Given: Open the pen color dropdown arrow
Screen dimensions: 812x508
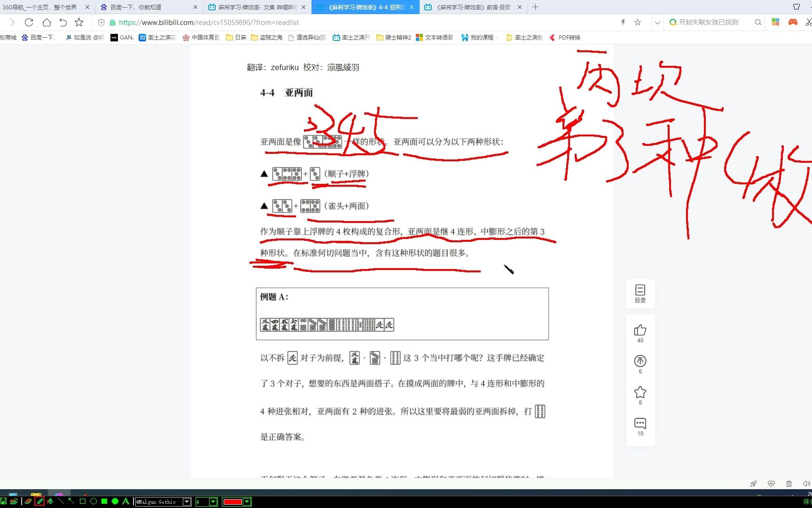Looking at the screenshot, I should [247, 502].
